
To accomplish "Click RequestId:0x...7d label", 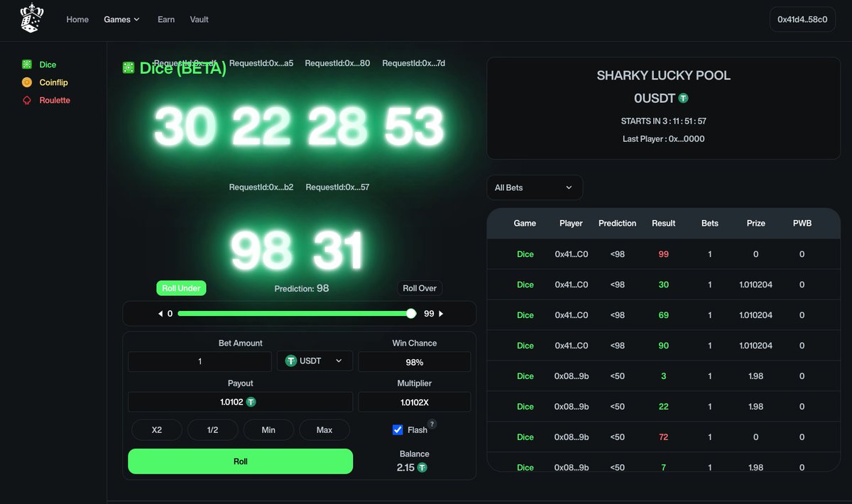I will pyautogui.click(x=413, y=63).
